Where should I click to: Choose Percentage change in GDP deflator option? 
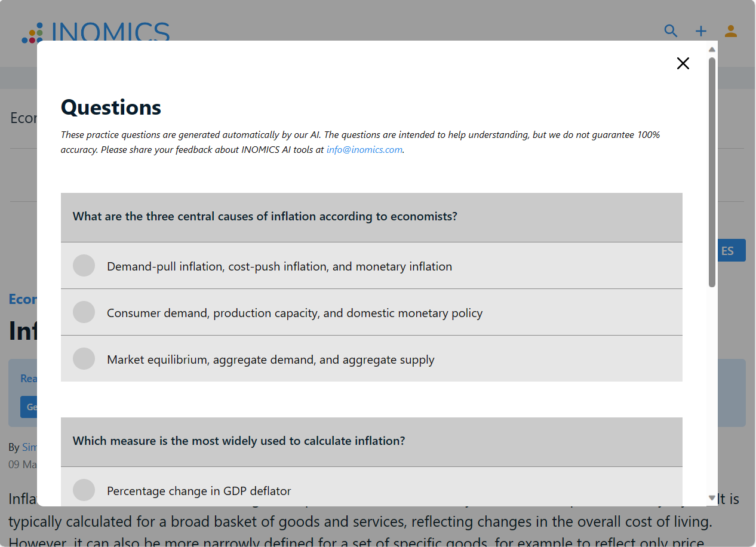[x=84, y=490]
